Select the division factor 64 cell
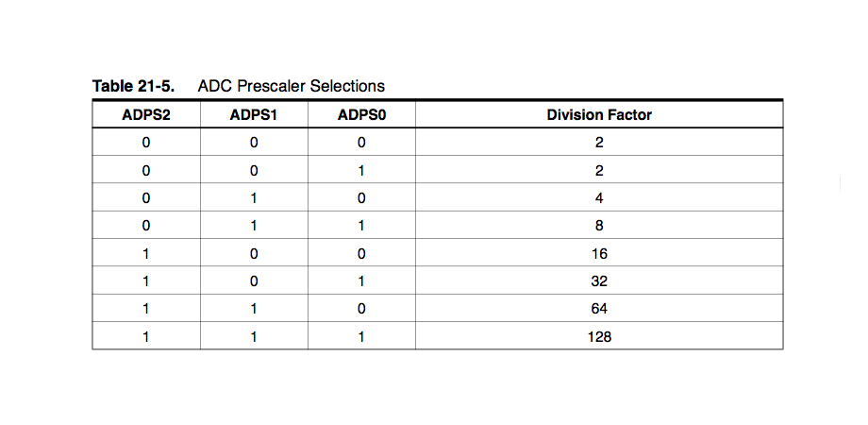Viewport: 868px width, 425px height. point(599,309)
